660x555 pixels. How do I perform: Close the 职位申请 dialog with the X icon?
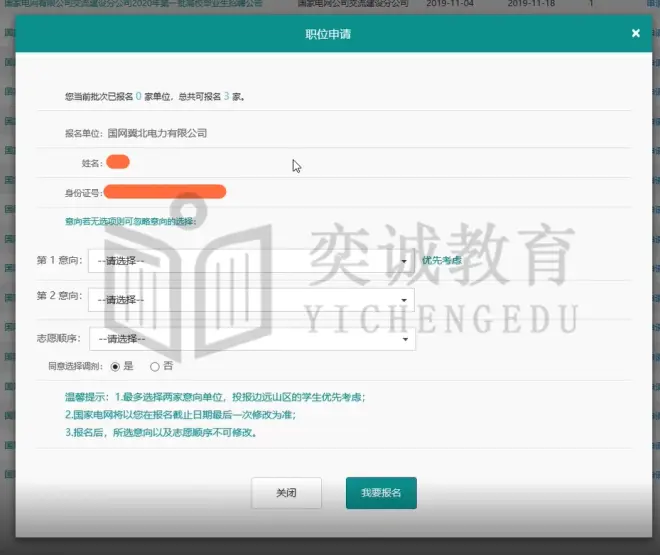click(x=635, y=33)
